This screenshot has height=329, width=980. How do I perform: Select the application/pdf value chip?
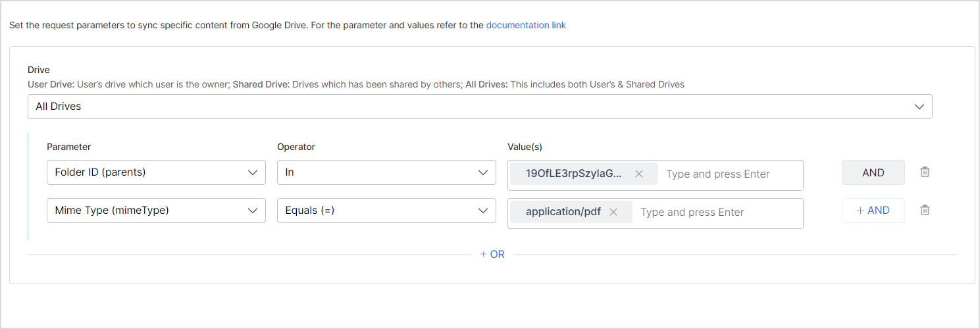(563, 212)
